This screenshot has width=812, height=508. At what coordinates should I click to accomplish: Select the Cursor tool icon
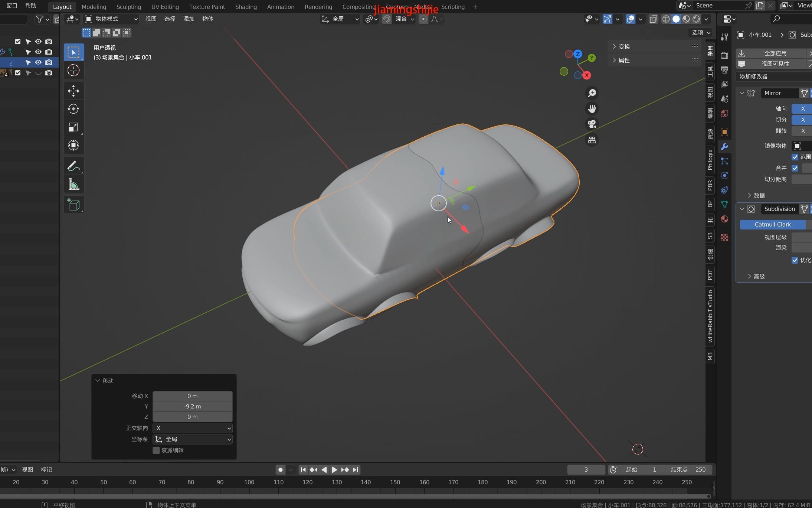click(x=73, y=70)
